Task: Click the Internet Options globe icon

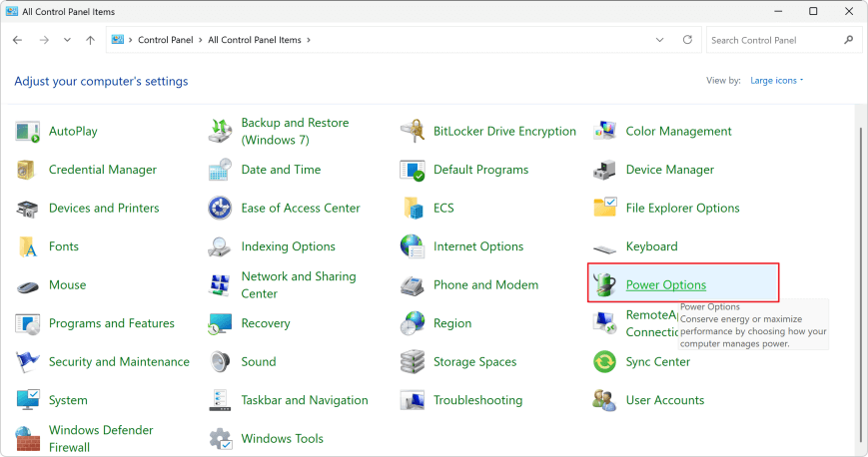Action: [x=413, y=246]
